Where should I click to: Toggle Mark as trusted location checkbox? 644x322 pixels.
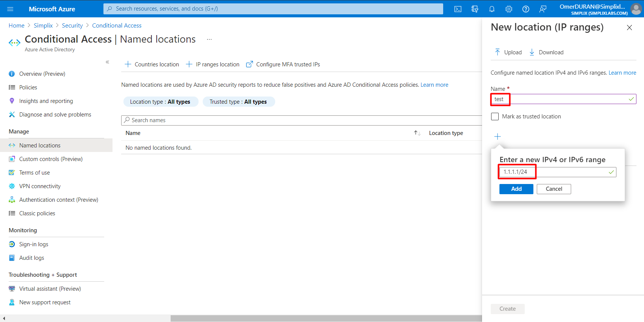coord(495,117)
